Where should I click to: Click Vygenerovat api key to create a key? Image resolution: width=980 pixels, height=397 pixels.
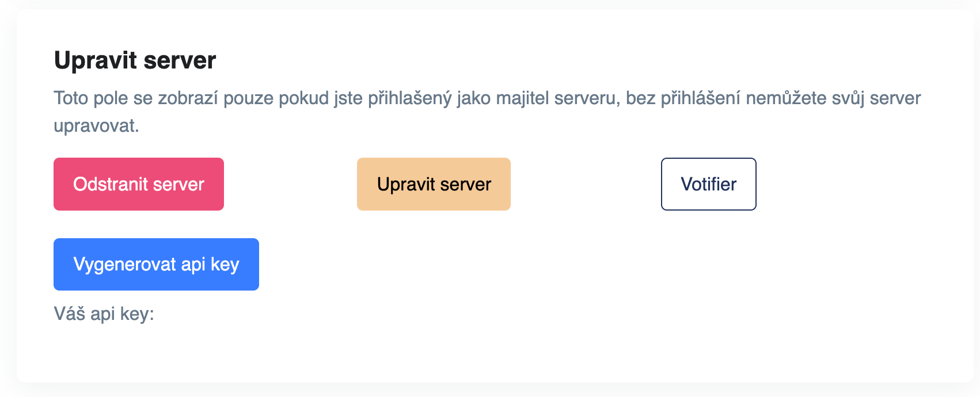click(156, 264)
